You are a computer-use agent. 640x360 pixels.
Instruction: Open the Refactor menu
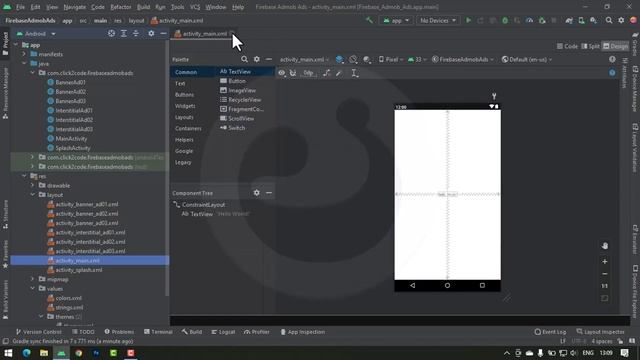[120, 7]
